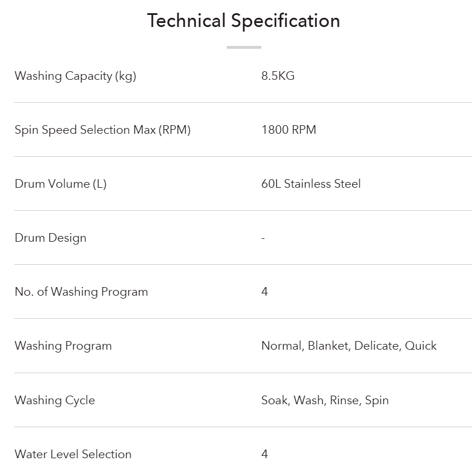Select the Washing Capacity (kg) label
472x476 pixels.
(x=75, y=76)
